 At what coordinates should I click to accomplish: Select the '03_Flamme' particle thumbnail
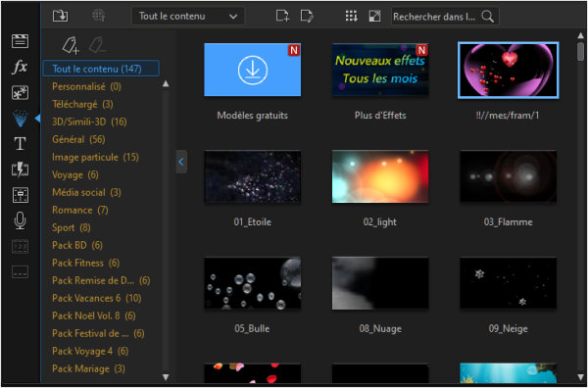509,176
